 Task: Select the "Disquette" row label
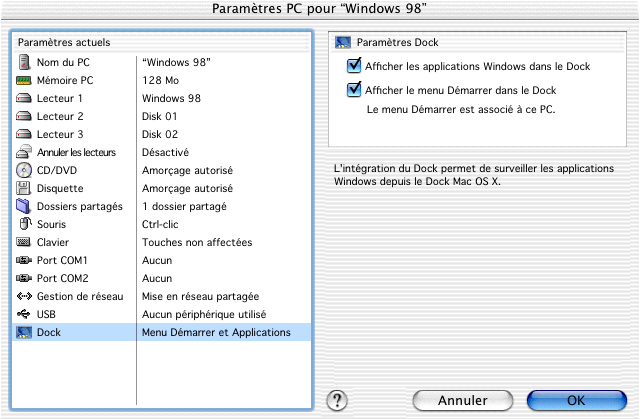(x=60, y=188)
